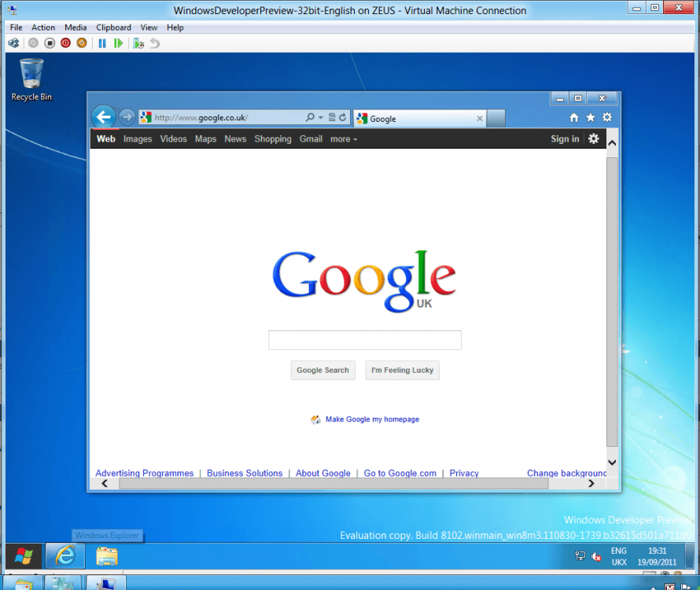Open Windows Explorer from the taskbar
The height and width of the screenshot is (590, 700).
[x=107, y=556]
